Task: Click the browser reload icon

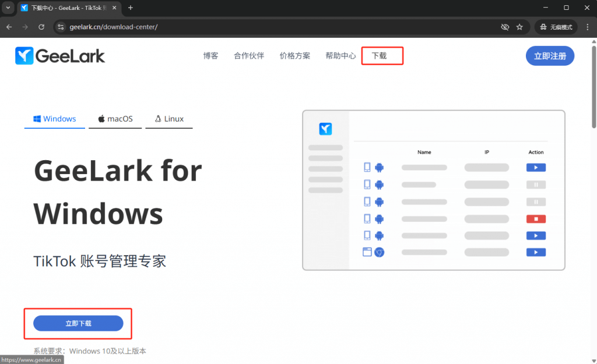Action: (41, 27)
